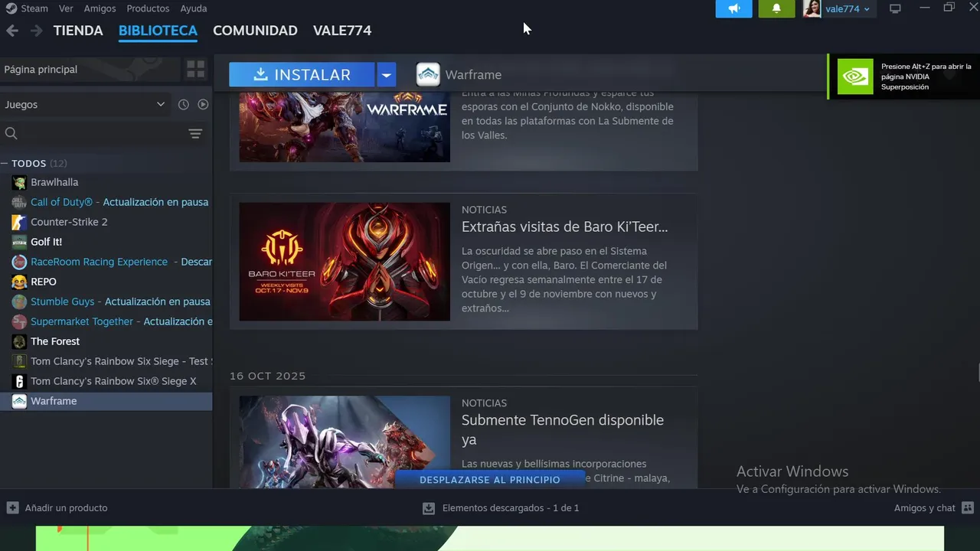Select the BIBLIOTECA tab
Viewport: 980px width, 551px height.
pos(158,31)
